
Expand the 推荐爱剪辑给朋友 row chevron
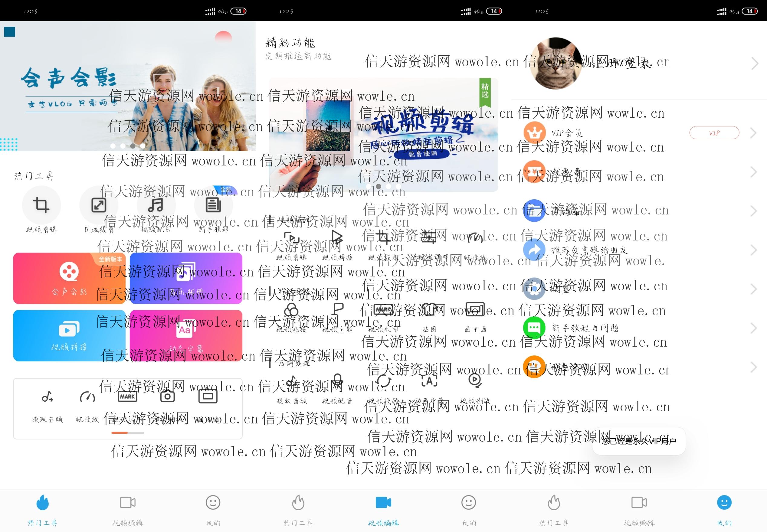tap(753, 250)
